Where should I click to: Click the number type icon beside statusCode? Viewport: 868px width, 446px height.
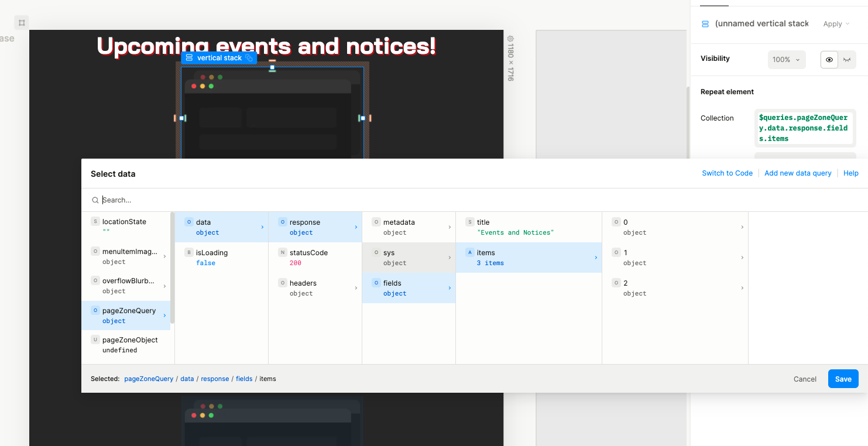[x=282, y=253]
